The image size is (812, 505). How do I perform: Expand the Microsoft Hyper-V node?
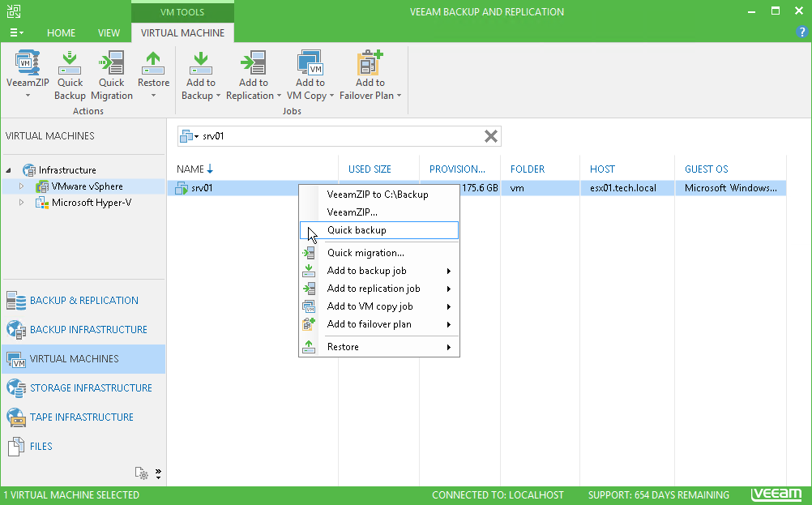[x=21, y=203]
